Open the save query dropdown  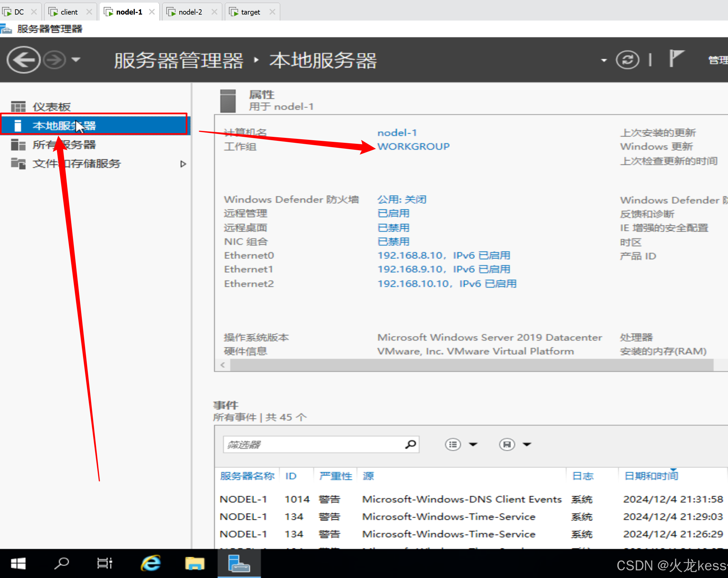(x=527, y=444)
